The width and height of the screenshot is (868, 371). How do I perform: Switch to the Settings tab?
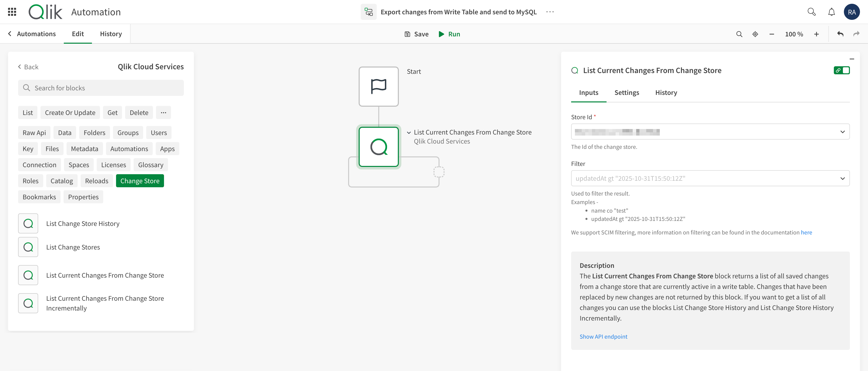[626, 93]
